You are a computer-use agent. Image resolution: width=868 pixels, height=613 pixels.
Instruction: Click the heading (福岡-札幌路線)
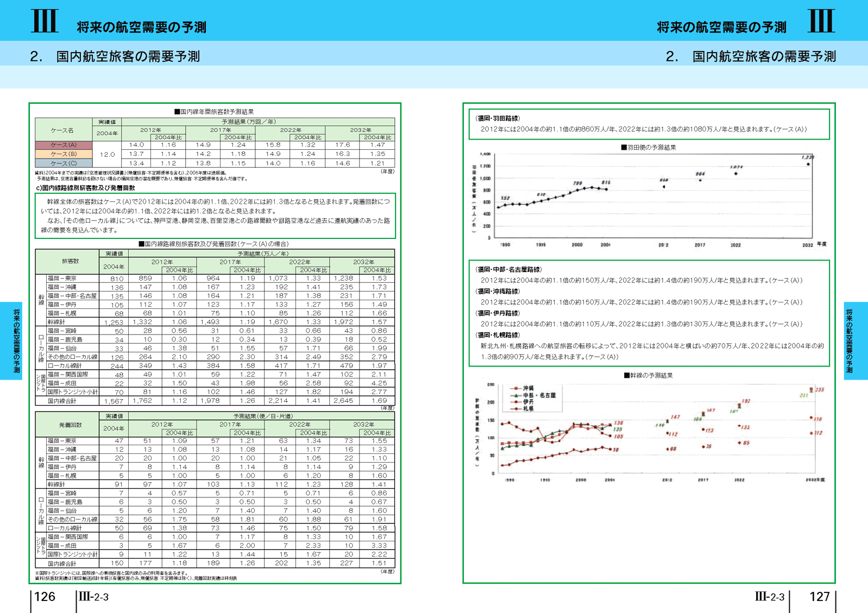(498, 335)
